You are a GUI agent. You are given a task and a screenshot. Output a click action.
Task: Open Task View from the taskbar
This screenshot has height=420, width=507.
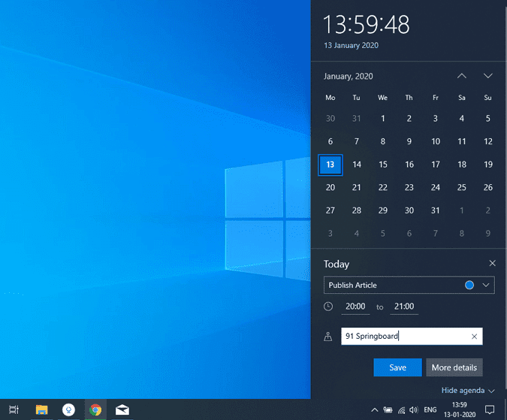(14, 409)
